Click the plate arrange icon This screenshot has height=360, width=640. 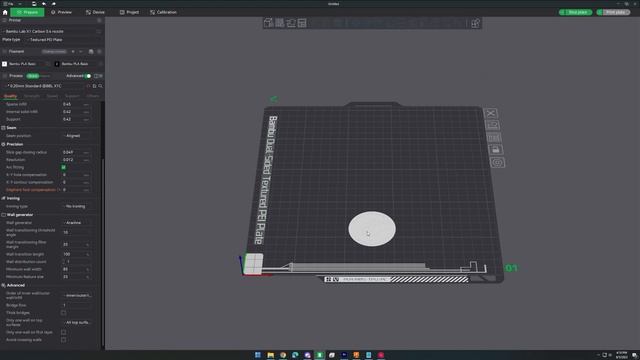[494, 138]
